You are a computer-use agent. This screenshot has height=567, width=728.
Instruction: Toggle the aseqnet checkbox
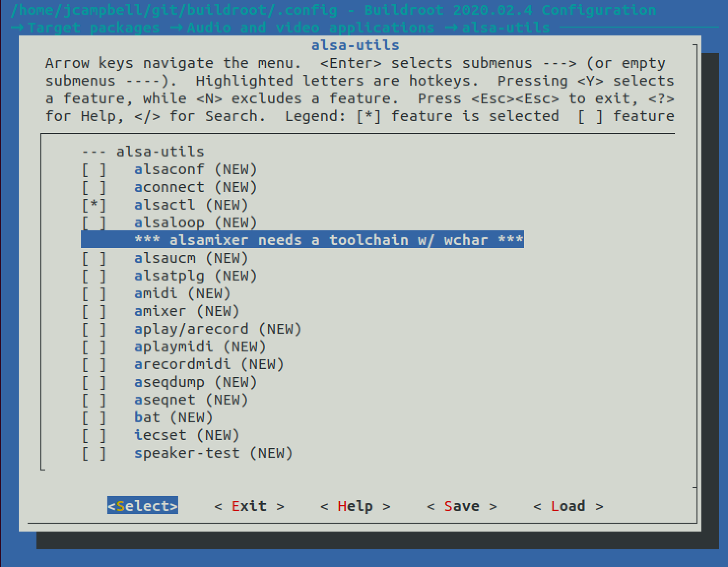coord(94,400)
